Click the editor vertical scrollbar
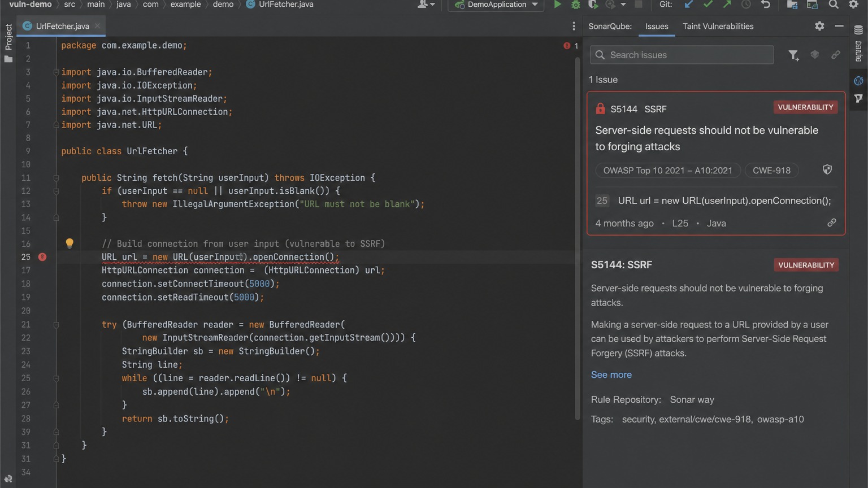The image size is (868, 488). pos(578,237)
